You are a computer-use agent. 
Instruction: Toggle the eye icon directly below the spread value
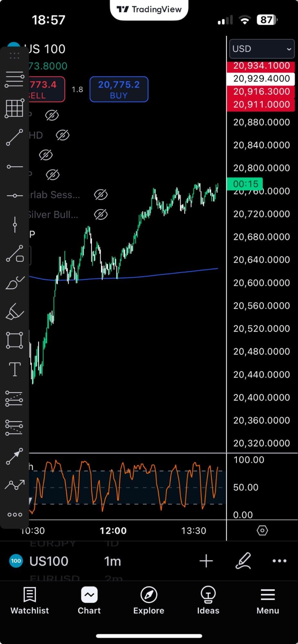tap(52, 115)
